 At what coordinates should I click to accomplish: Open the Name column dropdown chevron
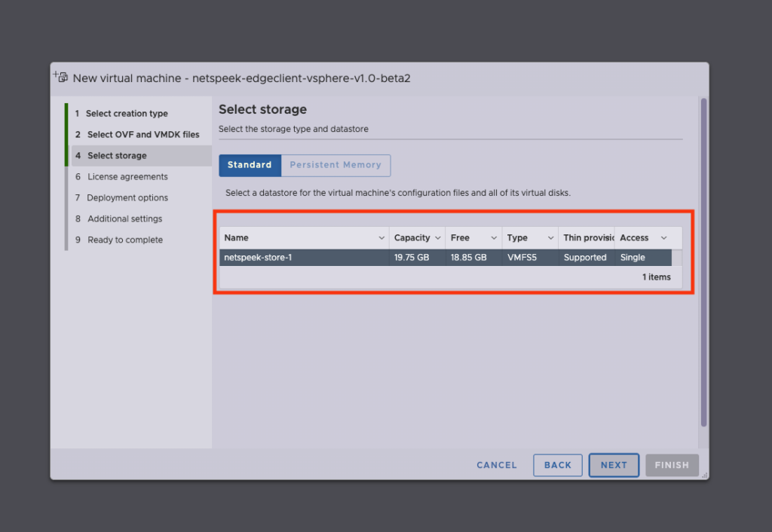coord(381,238)
